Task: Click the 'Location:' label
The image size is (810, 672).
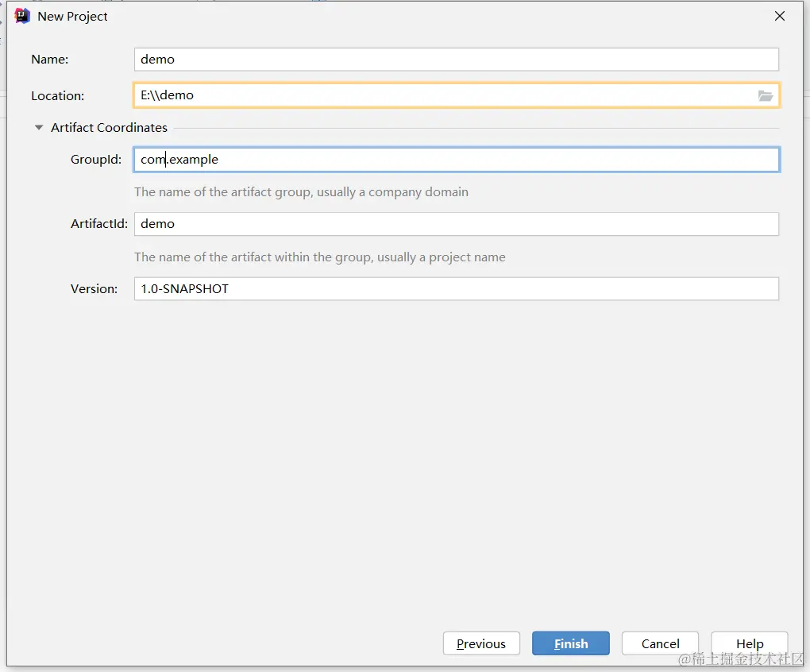Action: [57, 95]
